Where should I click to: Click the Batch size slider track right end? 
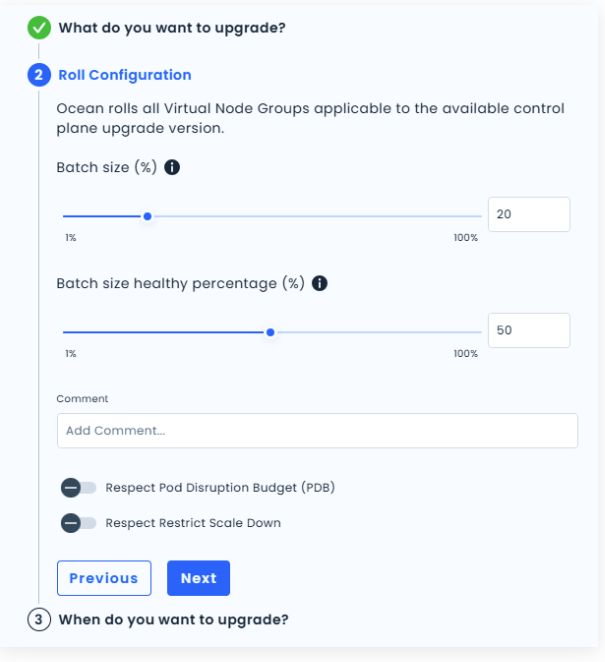coord(476,216)
